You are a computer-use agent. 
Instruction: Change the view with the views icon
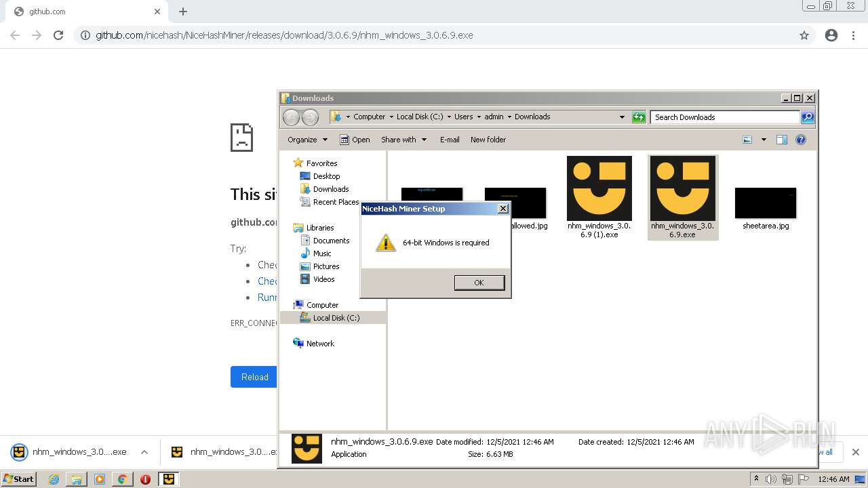pos(747,140)
